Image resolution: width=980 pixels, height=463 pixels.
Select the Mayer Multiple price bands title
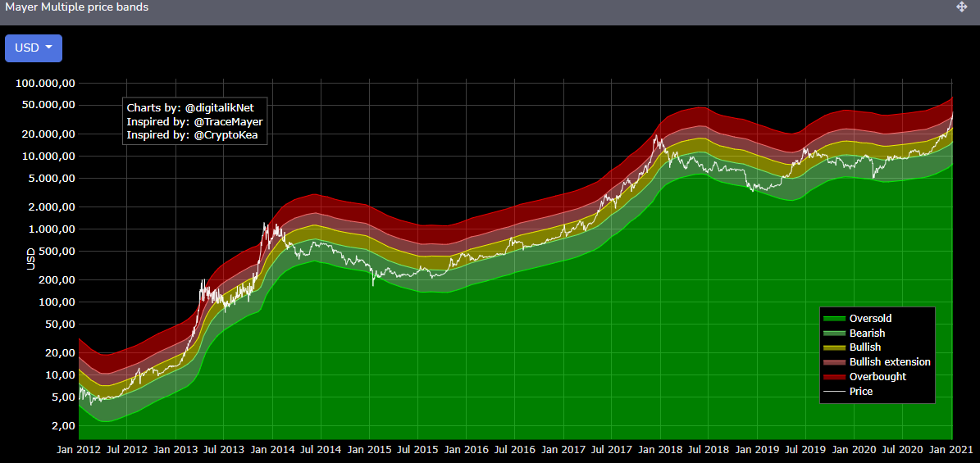point(77,7)
